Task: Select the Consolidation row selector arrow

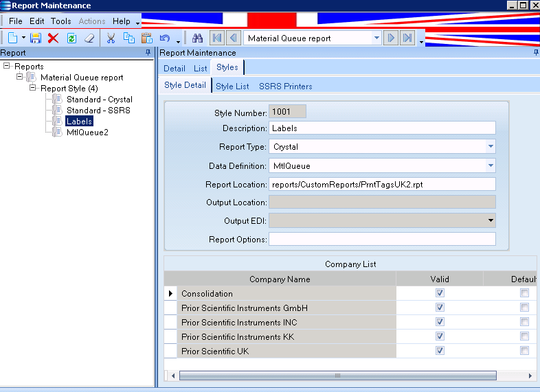Action: 170,293
